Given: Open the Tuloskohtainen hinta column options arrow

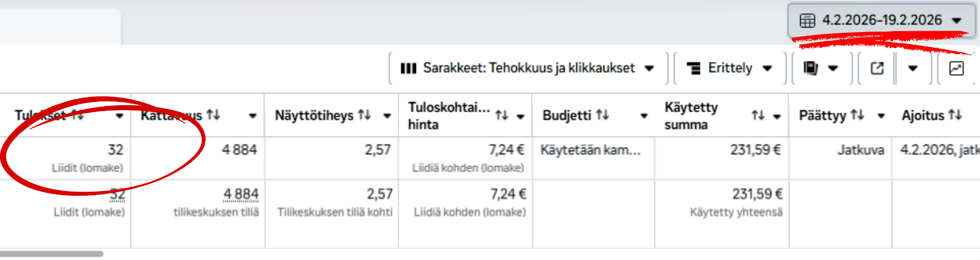Looking at the screenshot, I should [521, 116].
